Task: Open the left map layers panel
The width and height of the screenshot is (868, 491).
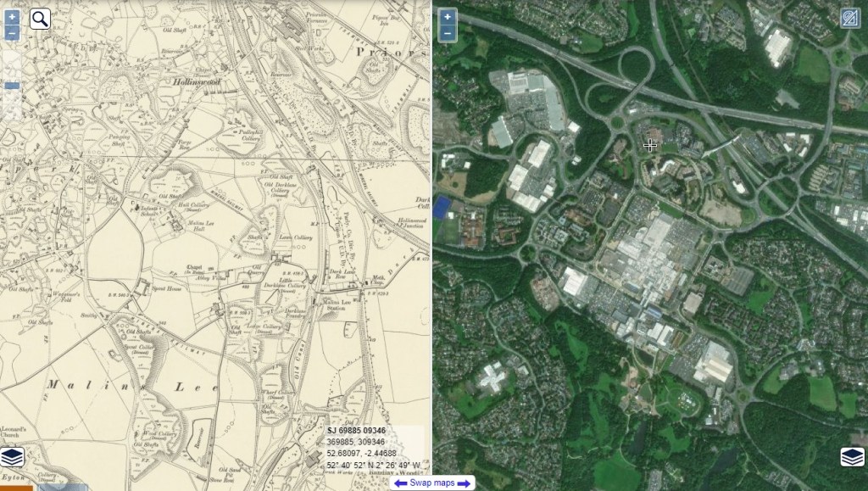Action: (12, 457)
